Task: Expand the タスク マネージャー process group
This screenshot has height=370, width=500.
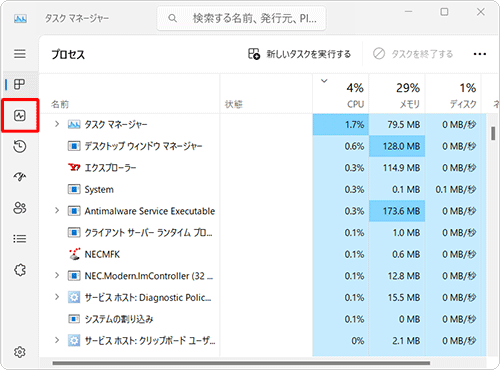Action: (x=57, y=124)
